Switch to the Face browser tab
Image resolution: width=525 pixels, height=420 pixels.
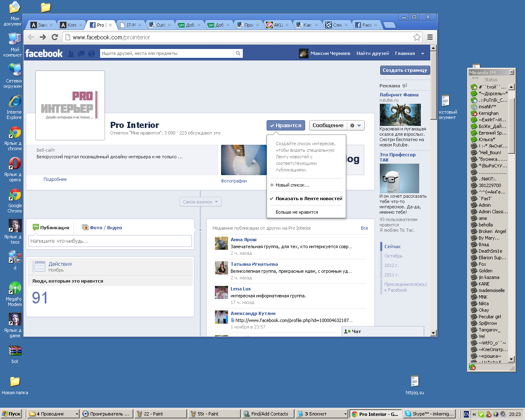(367, 25)
